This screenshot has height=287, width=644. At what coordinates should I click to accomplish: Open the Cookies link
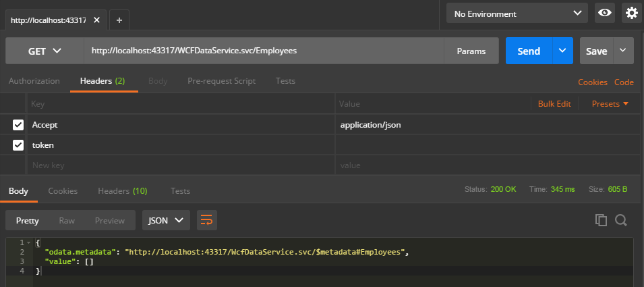click(x=593, y=82)
